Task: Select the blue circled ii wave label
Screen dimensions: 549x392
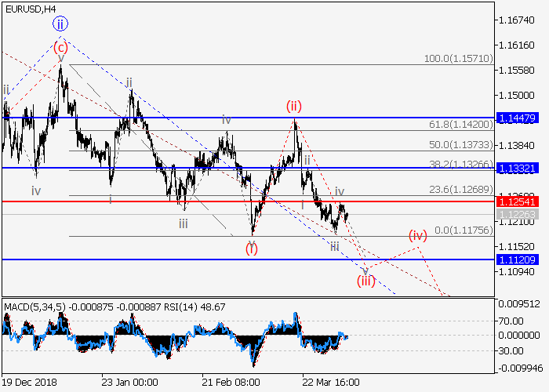Action: tap(60, 24)
